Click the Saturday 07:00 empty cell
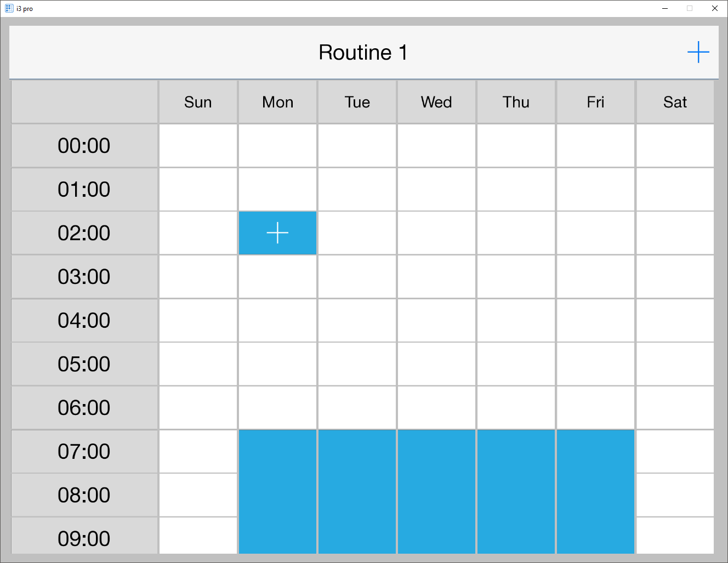The image size is (728, 563). 675,451
